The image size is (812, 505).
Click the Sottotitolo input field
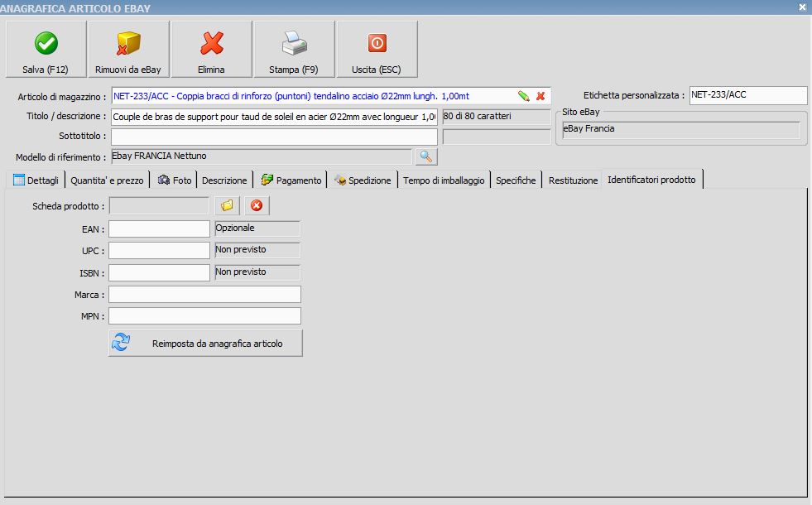pos(274,137)
